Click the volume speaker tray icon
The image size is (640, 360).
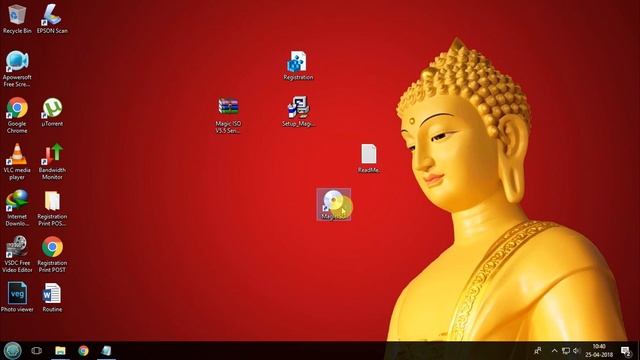pos(576,351)
